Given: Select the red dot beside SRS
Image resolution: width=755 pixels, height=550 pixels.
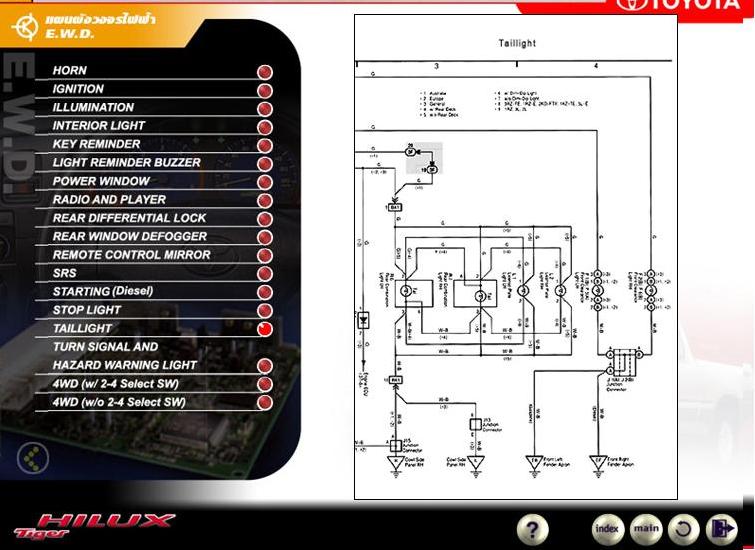Looking at the screenshot, I should [x=265, y=273].
